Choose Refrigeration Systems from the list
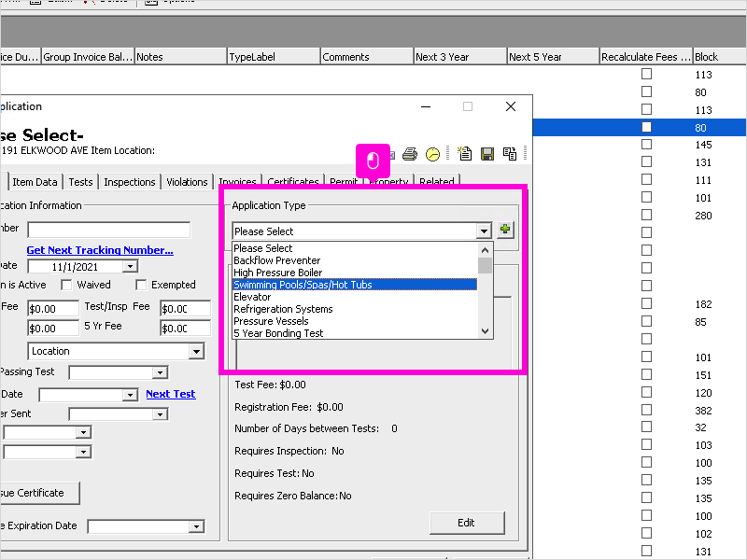The width and height of the screenshot is (747, 560). click(355, 309)
